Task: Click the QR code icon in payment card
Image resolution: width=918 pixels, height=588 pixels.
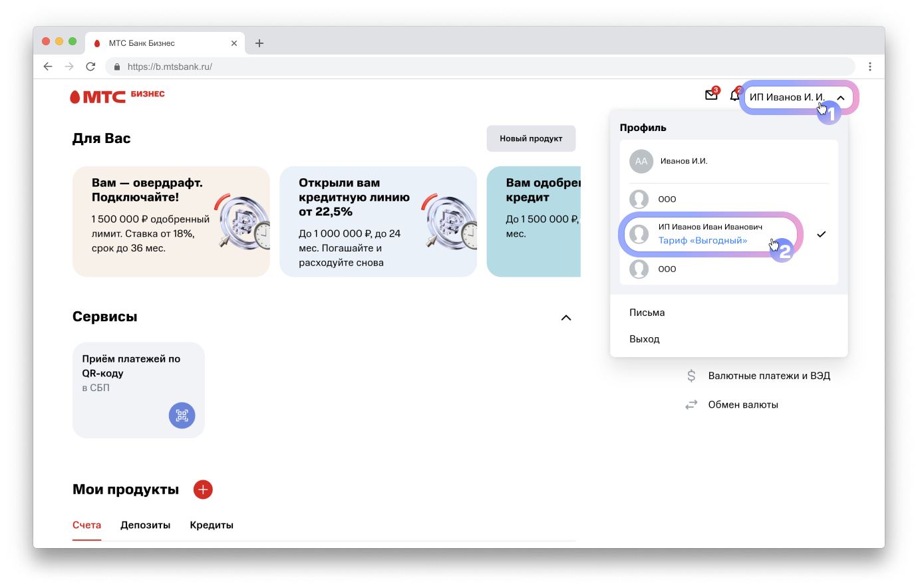Action: point(182,416)
